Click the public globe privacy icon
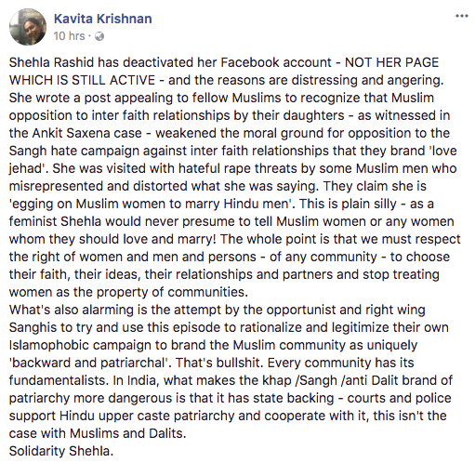Image resolution: width=475 pixels, height=476 pixels. 99,36
